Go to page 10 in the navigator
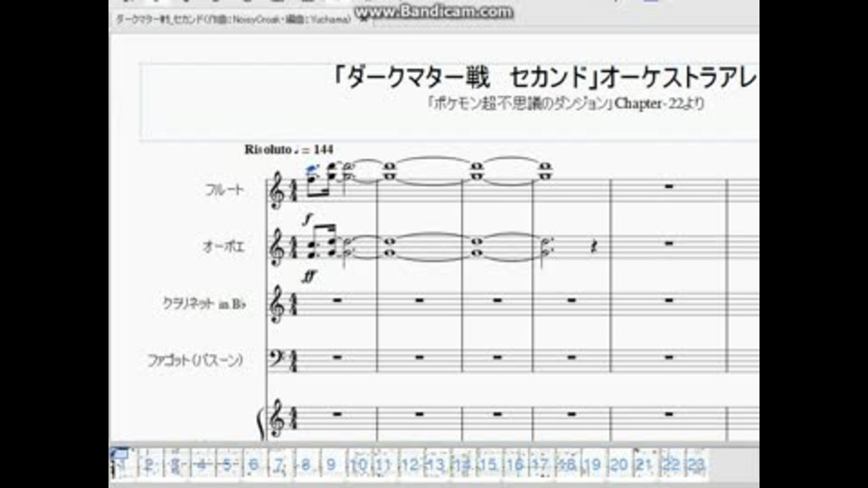The width and height of the screenshot is (868, 488). (x=359, y=464)
